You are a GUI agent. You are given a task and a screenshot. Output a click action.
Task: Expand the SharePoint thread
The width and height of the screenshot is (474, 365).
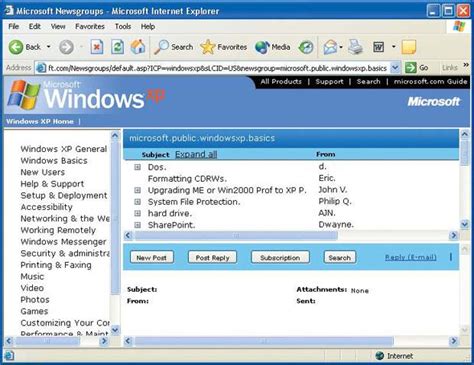click(137, 225)
